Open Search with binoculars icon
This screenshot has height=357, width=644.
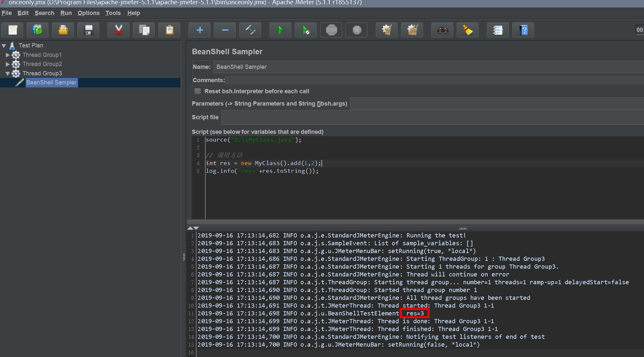point(442,30)
